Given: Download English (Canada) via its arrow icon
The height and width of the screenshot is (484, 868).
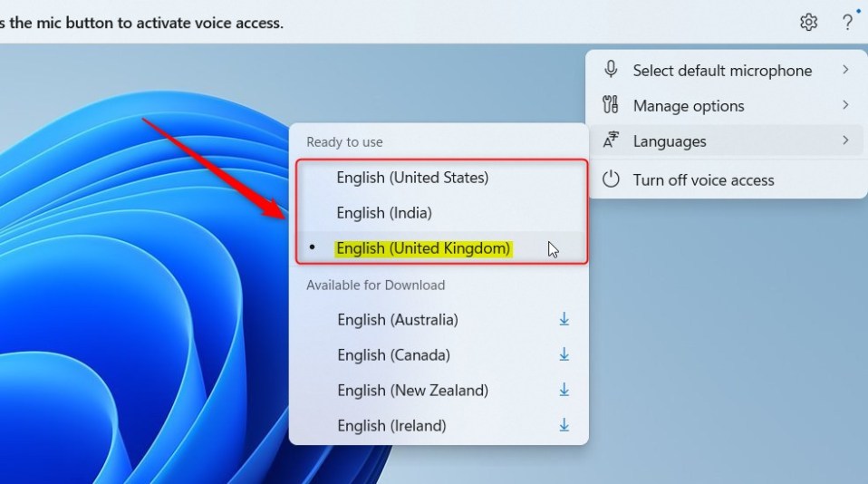Looking at the screenshot, I should (564, 354).
